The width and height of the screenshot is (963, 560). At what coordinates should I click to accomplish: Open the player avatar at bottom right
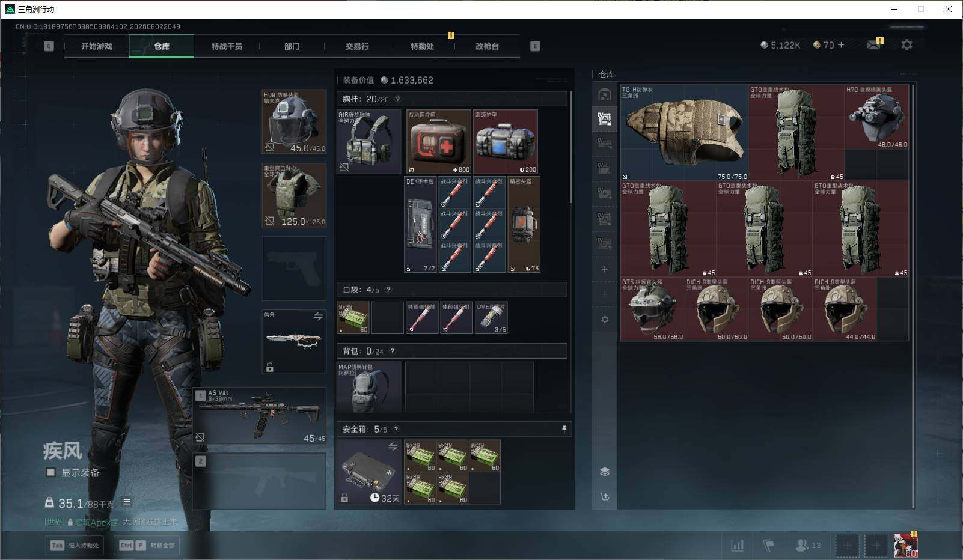(x=905, y=546)
